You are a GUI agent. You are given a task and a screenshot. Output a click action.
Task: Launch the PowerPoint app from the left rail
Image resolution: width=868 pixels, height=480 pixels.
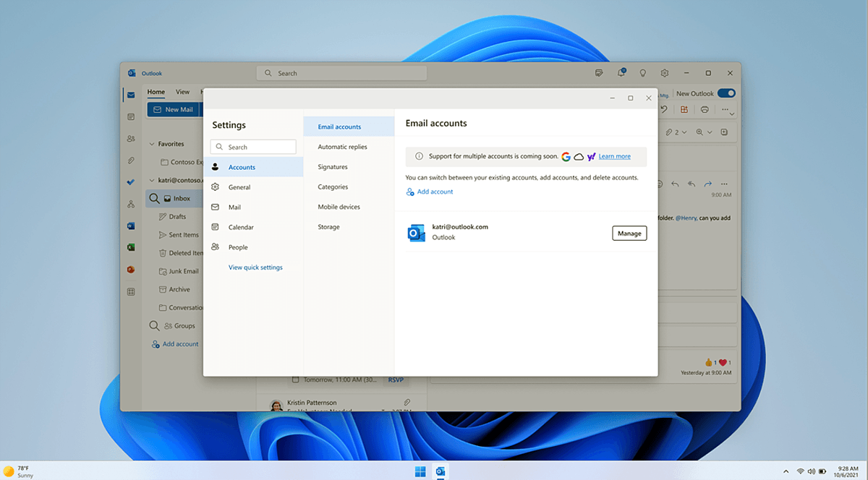pyautogui.click(x=131, y=269)
